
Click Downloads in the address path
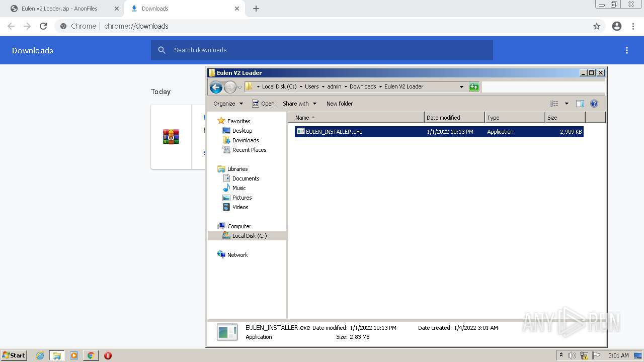[x=363, y=86]
